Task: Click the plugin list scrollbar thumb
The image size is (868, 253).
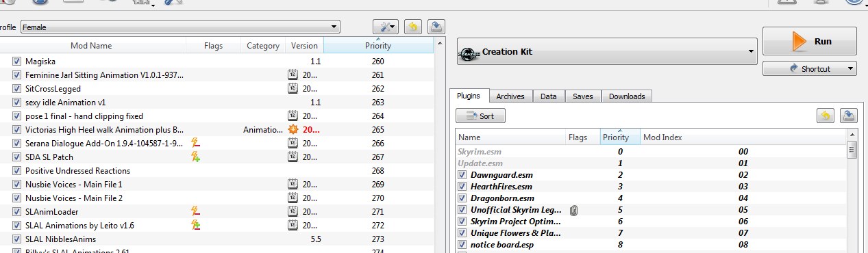Action: [852, 150]
